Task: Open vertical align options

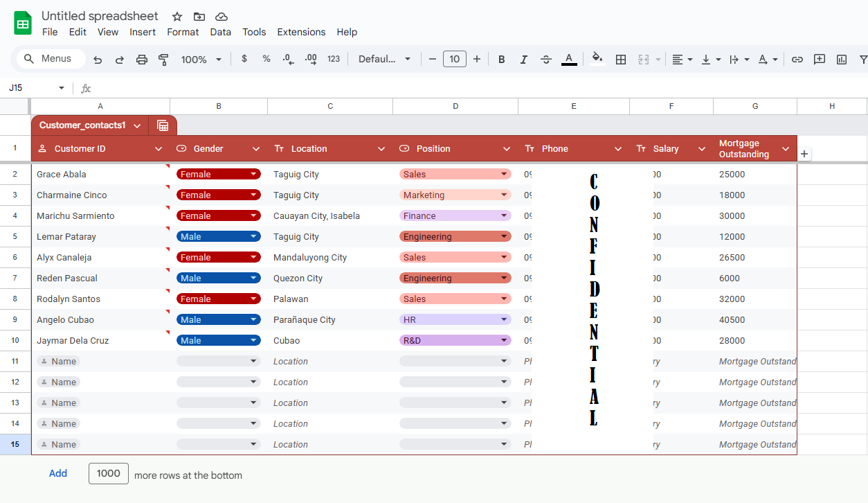Action: point(711,60)
